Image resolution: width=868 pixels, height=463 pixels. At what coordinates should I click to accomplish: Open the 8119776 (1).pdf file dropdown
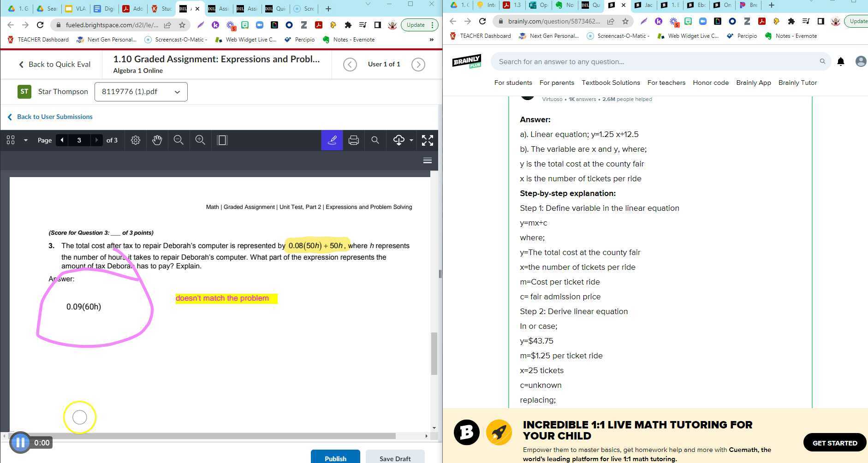pyautogui.click(x=141, y=92)
